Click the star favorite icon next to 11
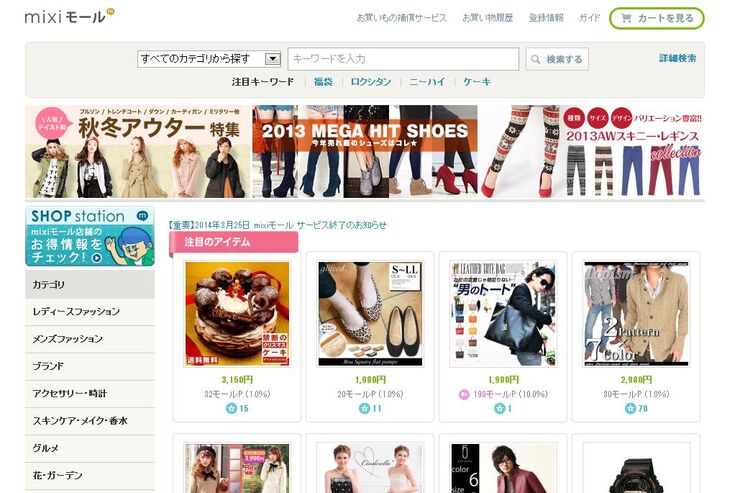This screenshot has width=740, height=493. tap(364, 409)
